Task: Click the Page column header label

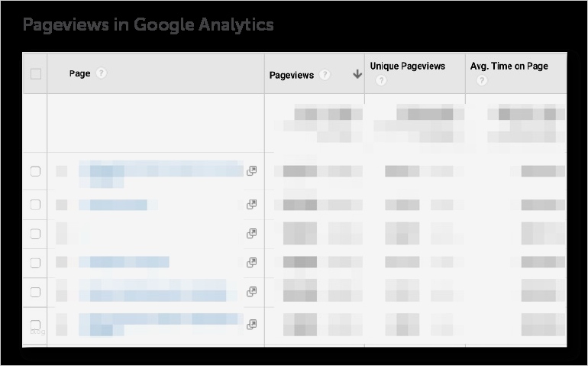Action: coord(79,73)
